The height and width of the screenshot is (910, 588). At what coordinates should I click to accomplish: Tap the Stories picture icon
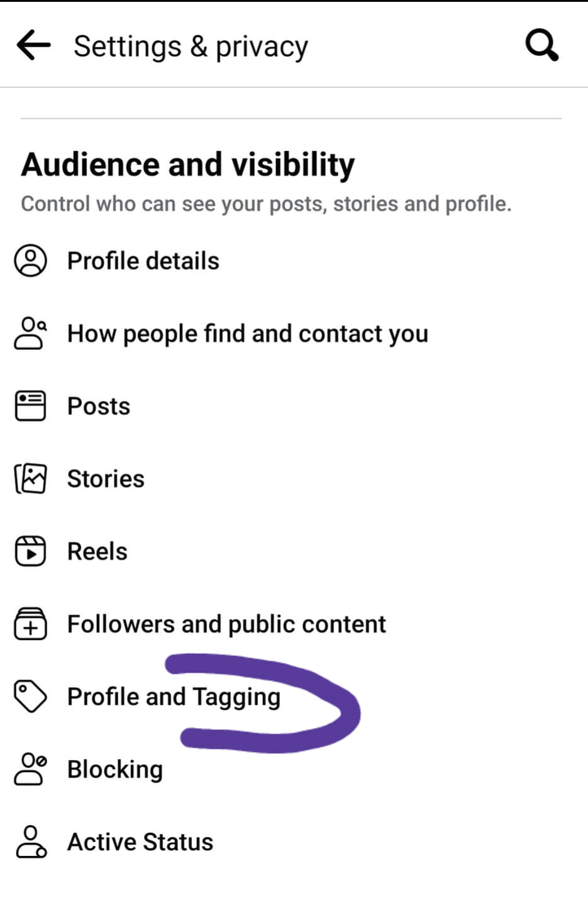pos(30,479)
